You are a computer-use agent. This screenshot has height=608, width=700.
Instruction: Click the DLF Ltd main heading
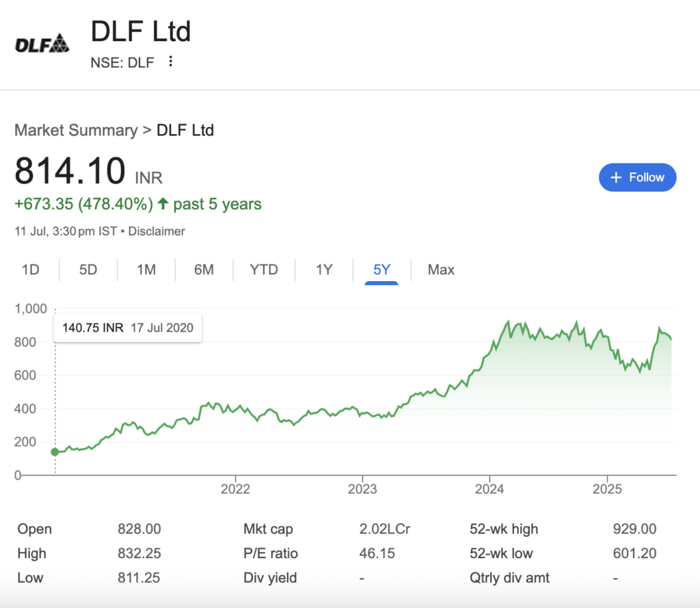[x=141, y=31]
